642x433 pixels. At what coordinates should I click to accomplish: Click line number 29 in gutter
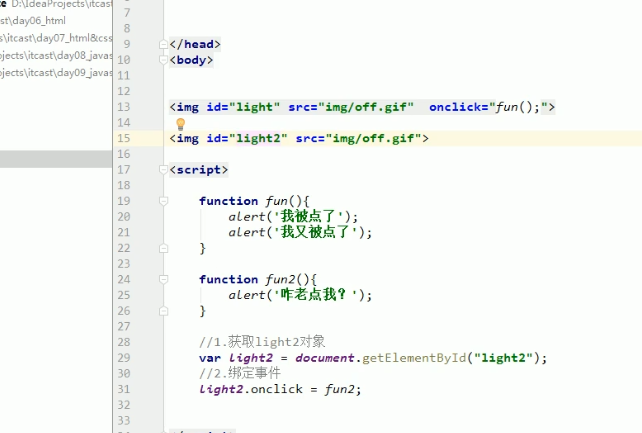click(x=124, y=358)
